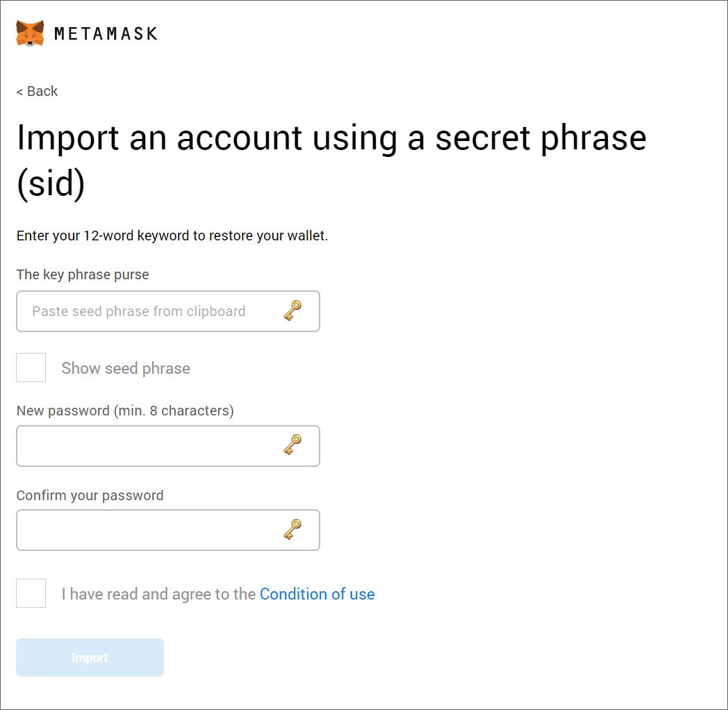Open the Condition of use link
This screenshot has width=728, height=710.
317,594
